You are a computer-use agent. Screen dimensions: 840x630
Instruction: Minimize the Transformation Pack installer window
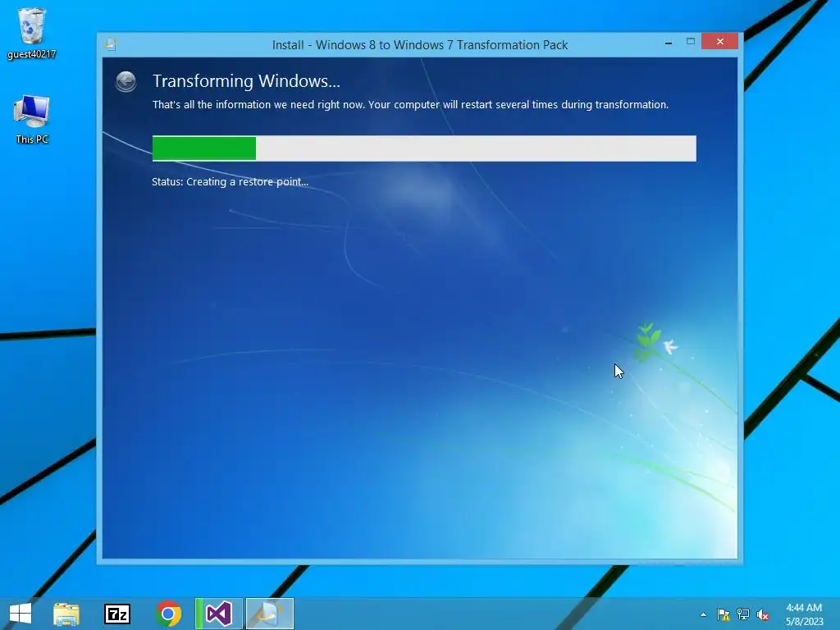coord(669,42)
